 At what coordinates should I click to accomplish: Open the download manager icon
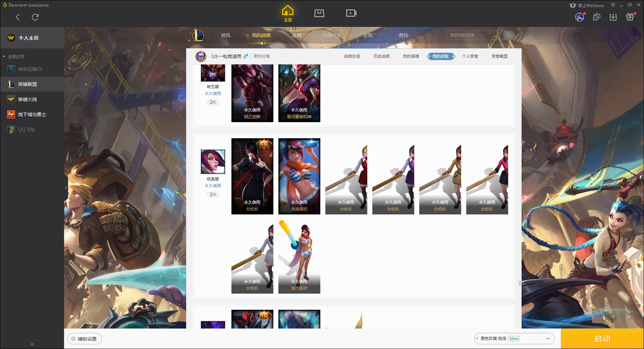(x=613, y=17)
